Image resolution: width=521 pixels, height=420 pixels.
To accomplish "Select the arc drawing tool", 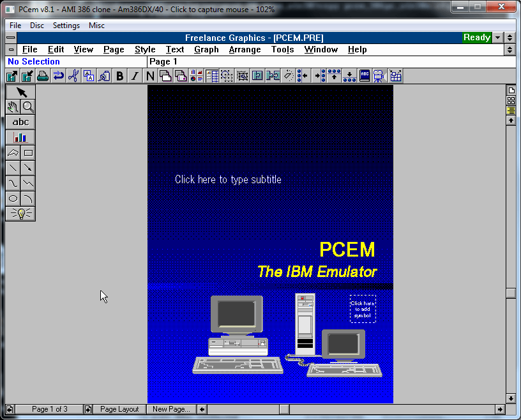I will pyautogui.click(x=28, y=199).
